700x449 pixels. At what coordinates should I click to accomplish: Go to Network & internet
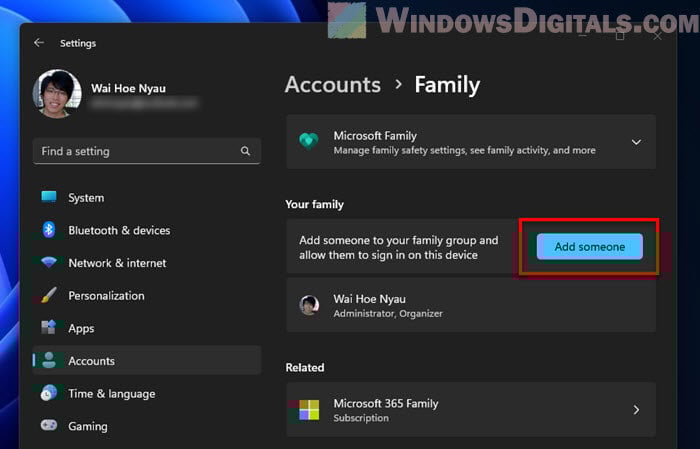(x=146, y=263)
